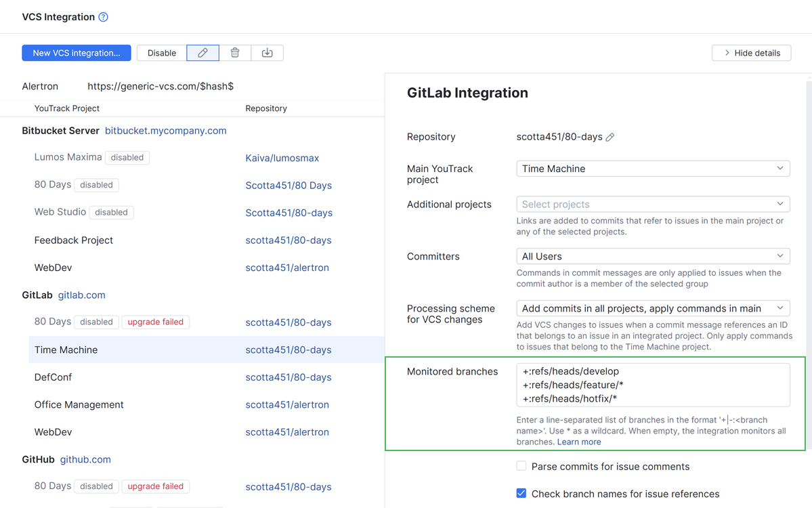Open the Additional projects selector
The width and height of the screenshot is (812, 508).
[x=652, y=204]
